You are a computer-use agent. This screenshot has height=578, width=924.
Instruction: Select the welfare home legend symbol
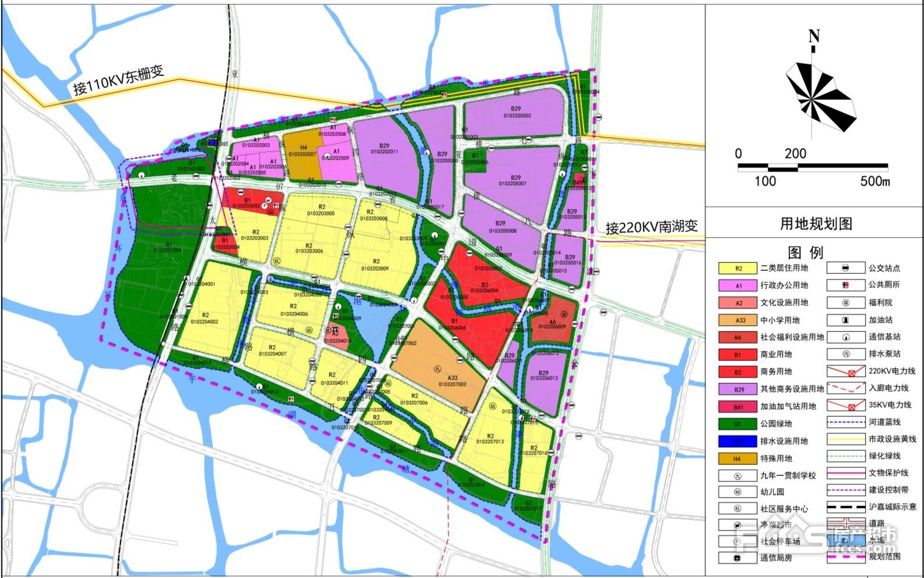click(846, 302)
